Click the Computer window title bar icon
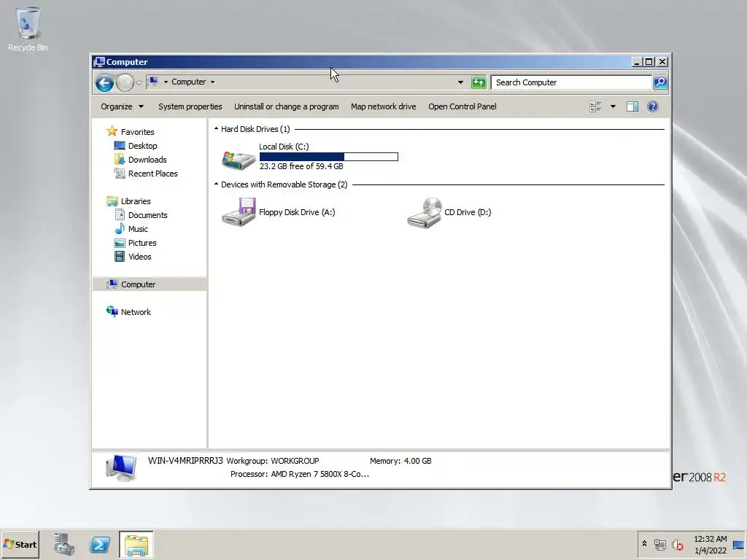The width and height of the screenshot is (747, 560). (99, 61)
